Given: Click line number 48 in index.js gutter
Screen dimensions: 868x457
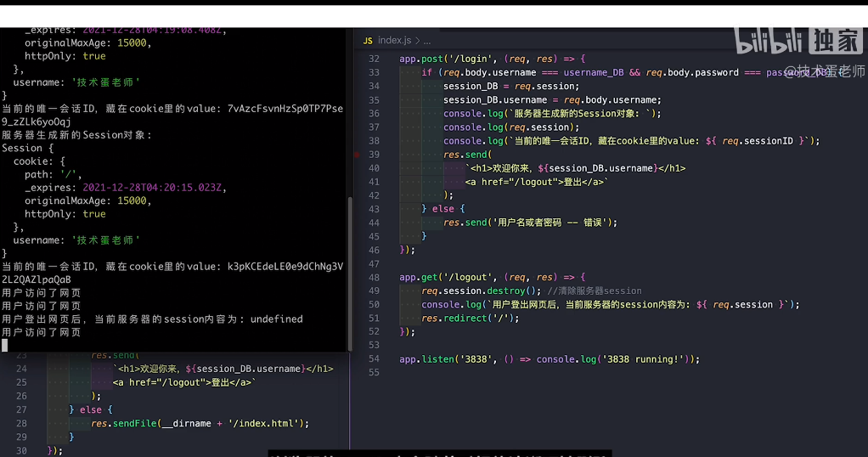Looking at the screenshot, I should 375,278.
